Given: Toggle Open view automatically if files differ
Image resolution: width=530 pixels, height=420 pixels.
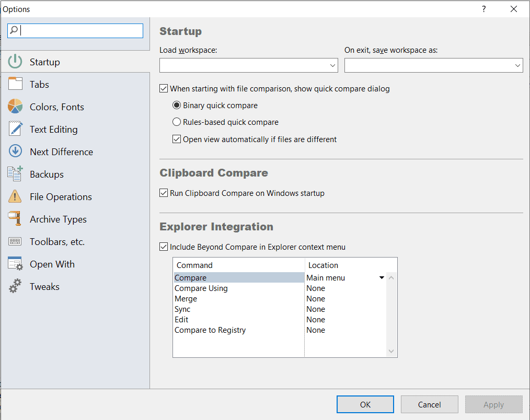Looking at the screenshot, I should [177, 139].
